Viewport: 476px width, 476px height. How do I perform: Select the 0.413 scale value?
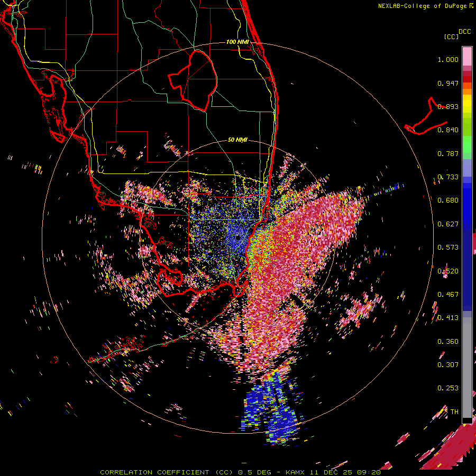[448, 318]
